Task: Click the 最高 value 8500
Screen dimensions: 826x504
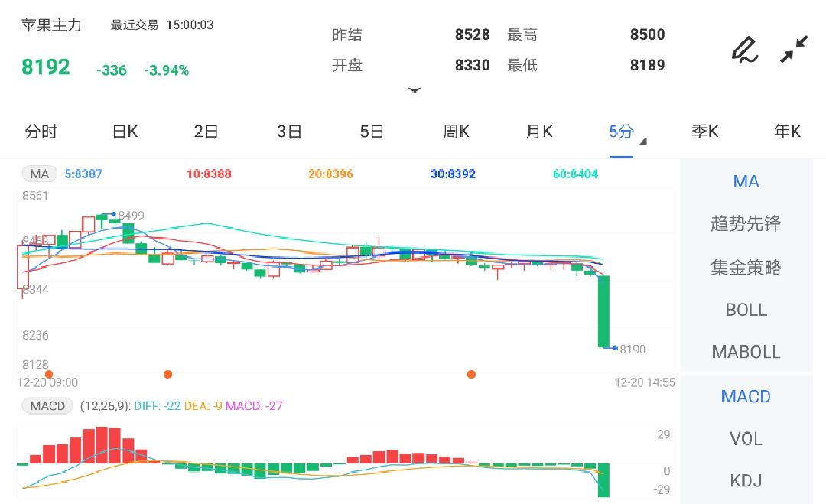Action: point(648,34)
